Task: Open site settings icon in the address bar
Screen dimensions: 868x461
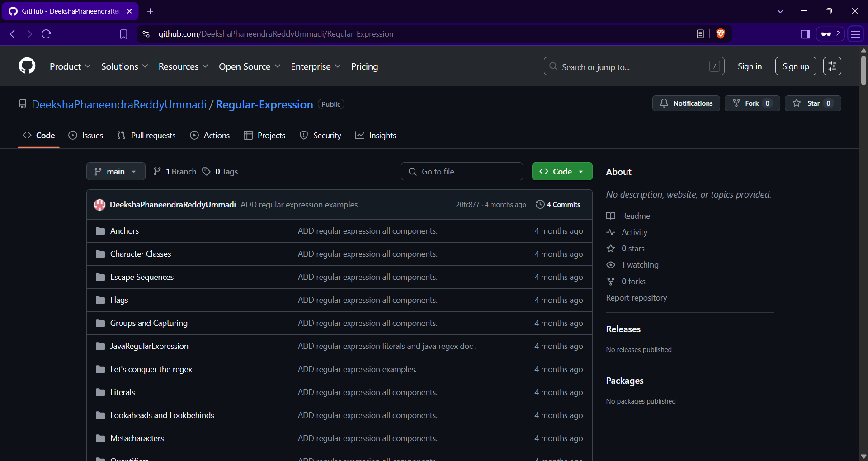Action: click(x=146, y=34)
